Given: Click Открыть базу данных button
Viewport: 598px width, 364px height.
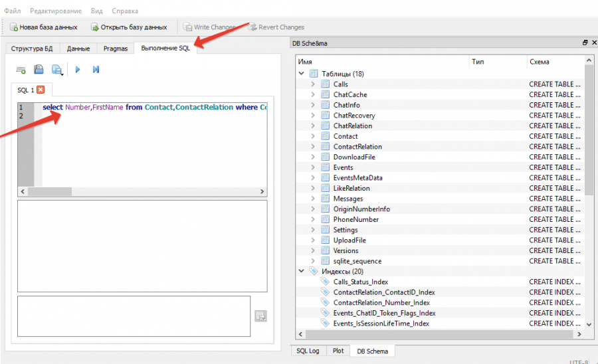Looking at the screenshot, I should coord(129,27).
